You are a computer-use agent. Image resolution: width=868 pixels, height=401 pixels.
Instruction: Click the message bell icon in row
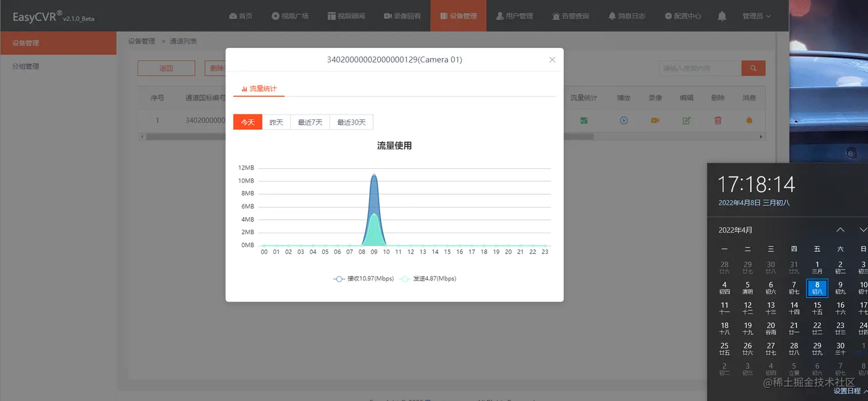tap(749, 121)
